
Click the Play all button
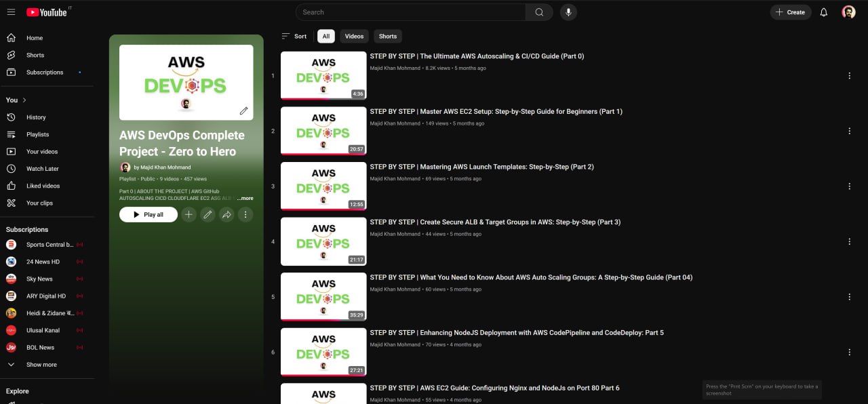[x=149, y=215]
